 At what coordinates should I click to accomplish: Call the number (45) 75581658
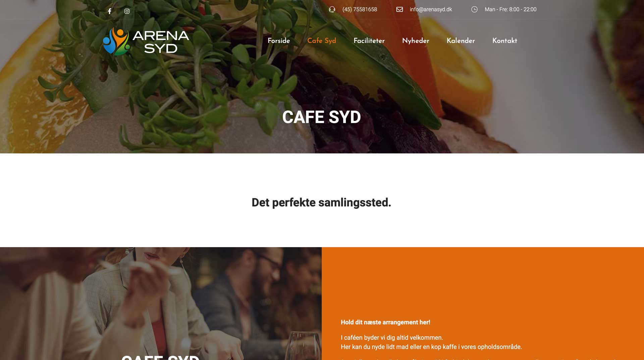pos(360,9)
